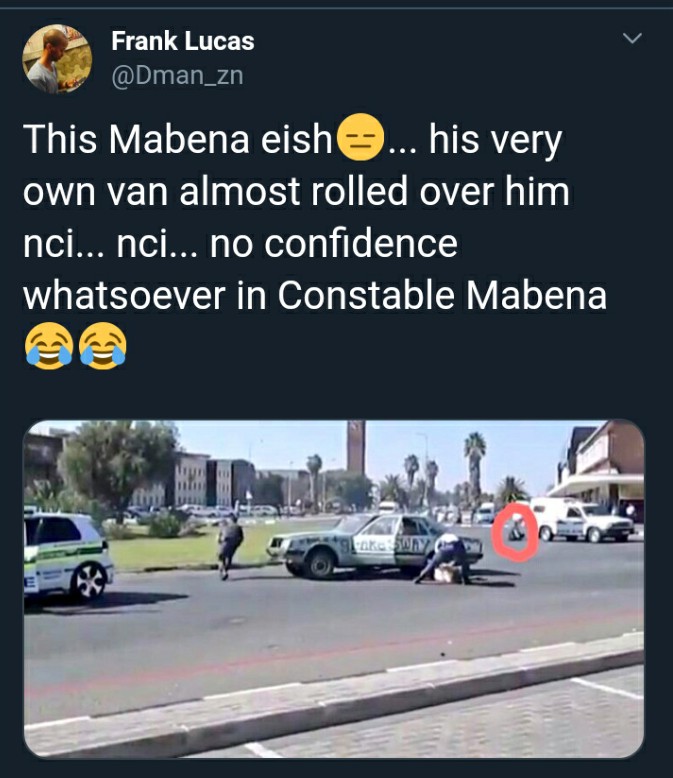The image size is (673, 778).
Task: Select the expressionless face emoji
Action: [x=360, y=137]
